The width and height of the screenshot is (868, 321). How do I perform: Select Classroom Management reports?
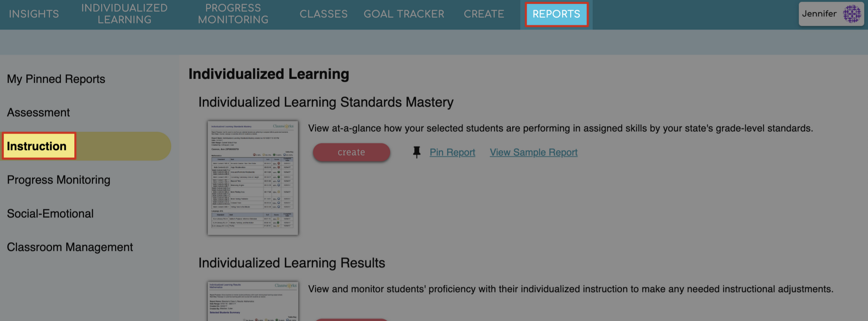(70, 247)
